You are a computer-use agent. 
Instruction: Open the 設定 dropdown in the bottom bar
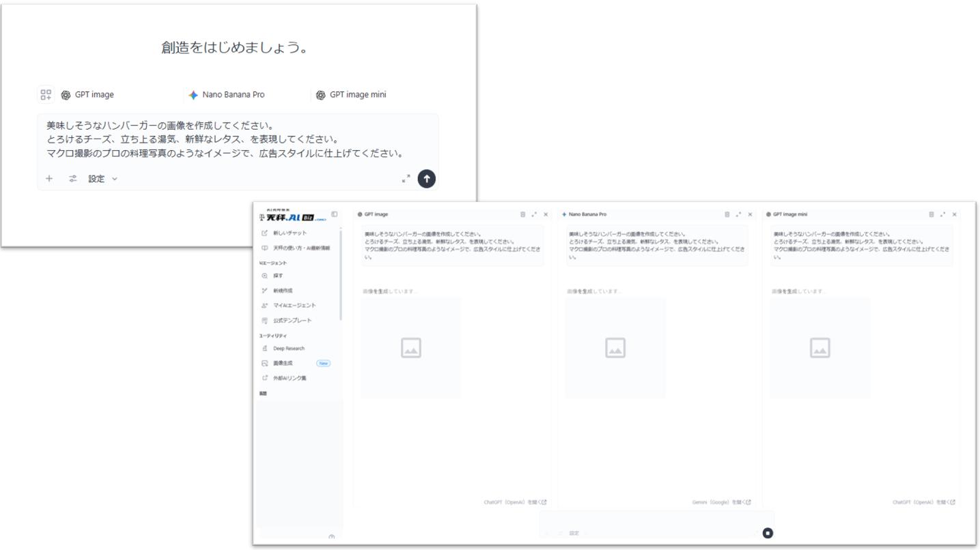[574, 532]
